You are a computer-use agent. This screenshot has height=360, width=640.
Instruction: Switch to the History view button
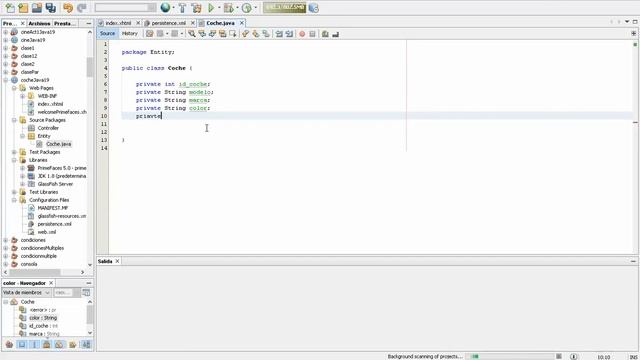pos(130,33)
